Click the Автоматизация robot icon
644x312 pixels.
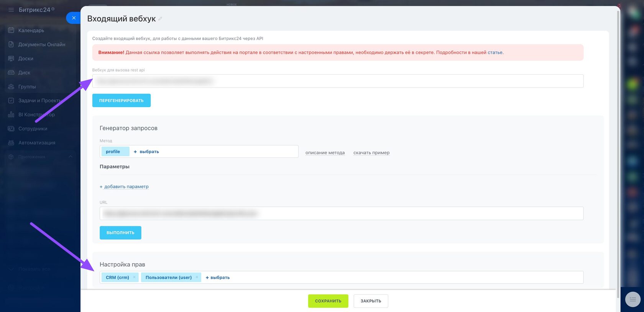pyautogui.click(x=11, y=143)
